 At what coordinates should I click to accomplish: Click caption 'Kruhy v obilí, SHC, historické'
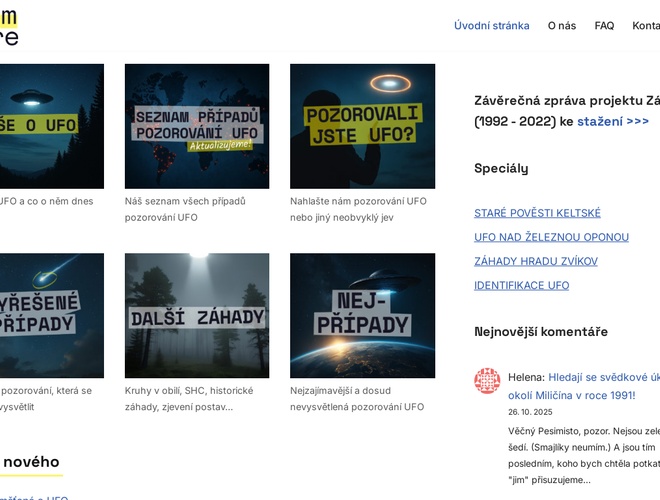click(189, 391)
